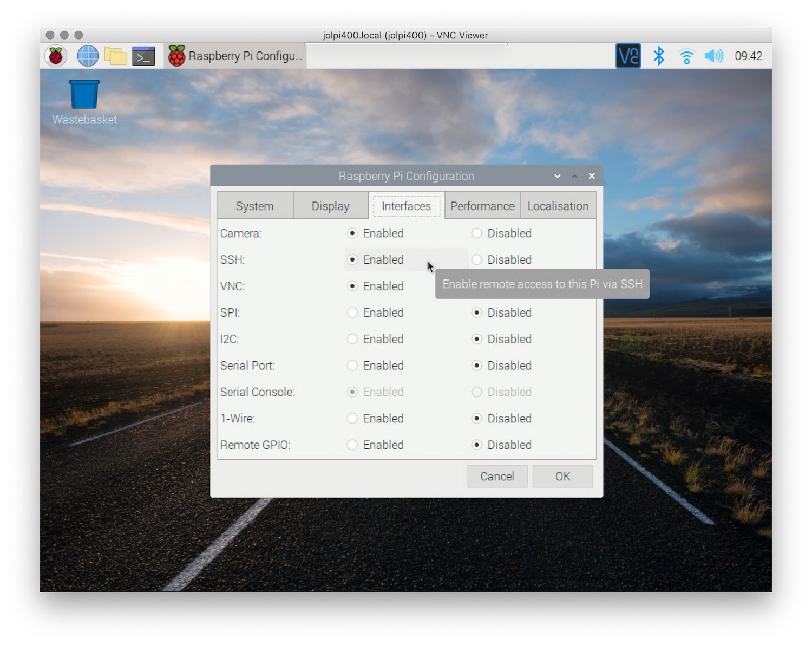This screenshot has height=645, width=812.
Task: Enable the Serial Port
Action: click(376, 366)
